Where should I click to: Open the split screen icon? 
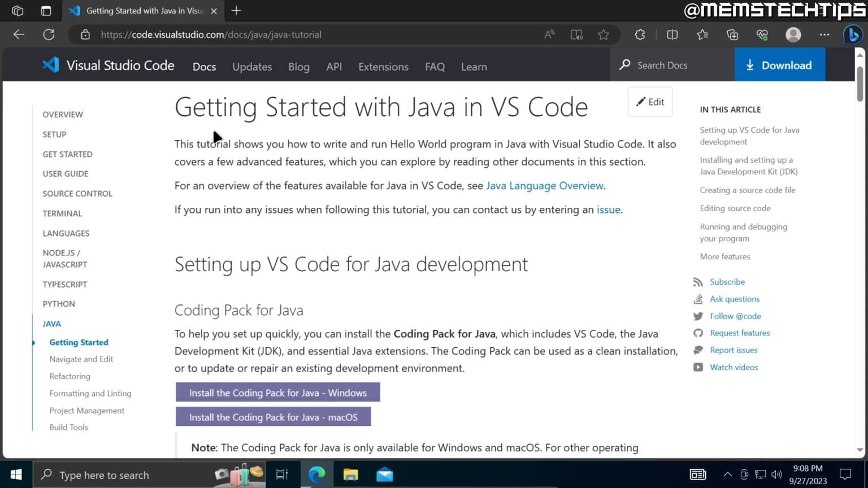pos(672,34)
